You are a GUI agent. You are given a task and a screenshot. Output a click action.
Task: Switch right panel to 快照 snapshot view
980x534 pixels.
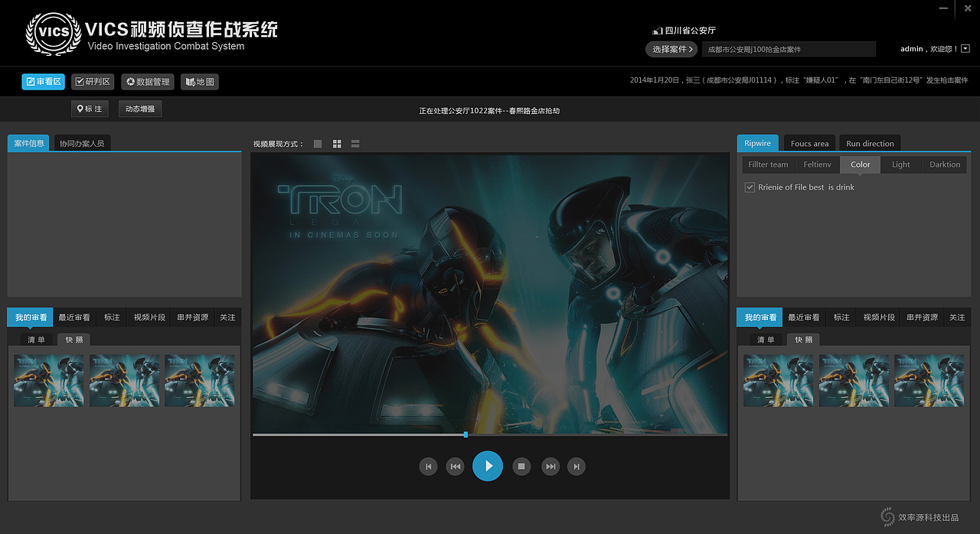(x=804, y=340)
